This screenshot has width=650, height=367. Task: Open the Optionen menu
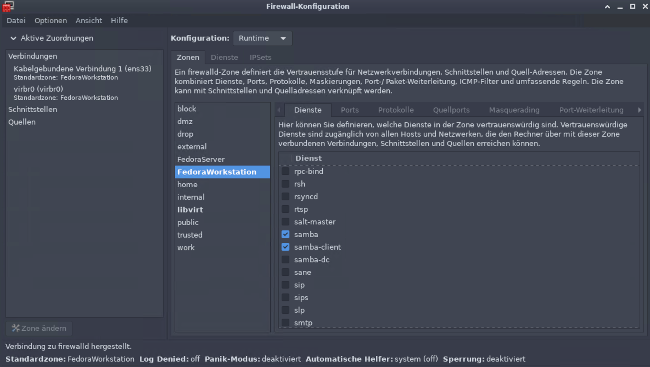(51, 20)
